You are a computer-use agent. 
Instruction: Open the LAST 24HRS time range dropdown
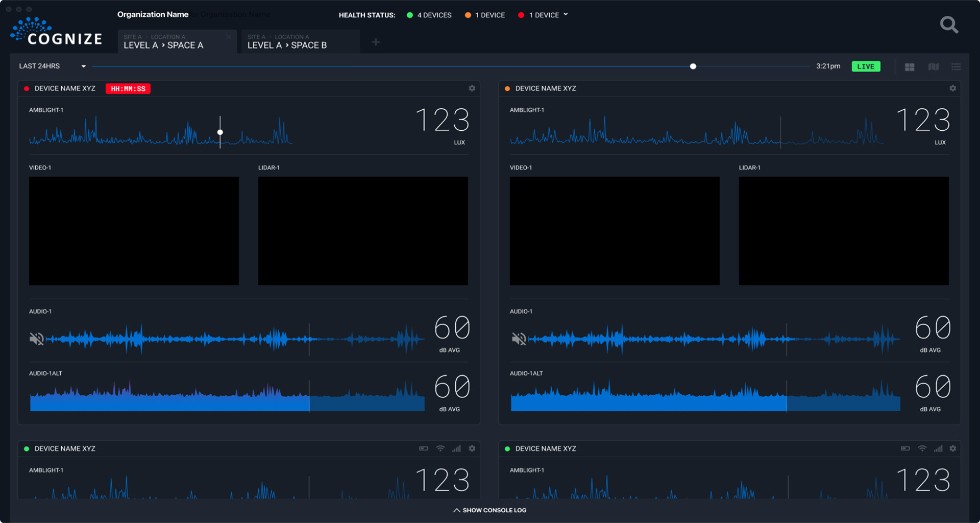pos(52,66)
